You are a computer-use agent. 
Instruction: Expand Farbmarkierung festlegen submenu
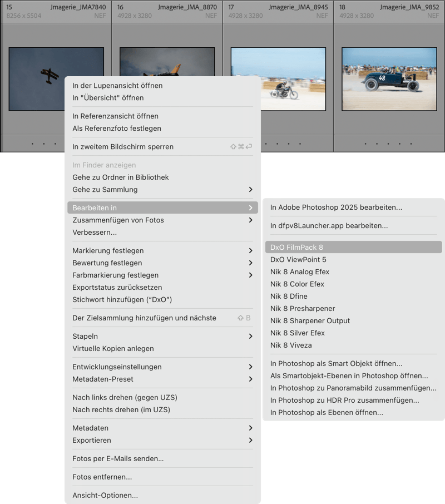click(x=250, y=275)
